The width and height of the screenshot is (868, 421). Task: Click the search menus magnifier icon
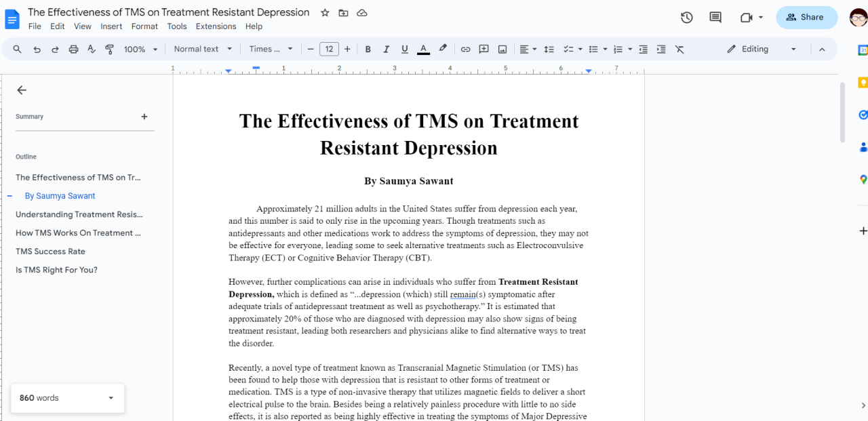coord(18,49)
